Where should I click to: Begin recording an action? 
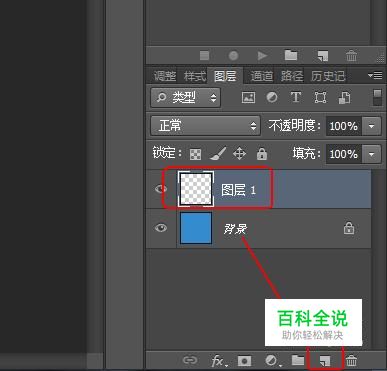click(x=233, y=55)
